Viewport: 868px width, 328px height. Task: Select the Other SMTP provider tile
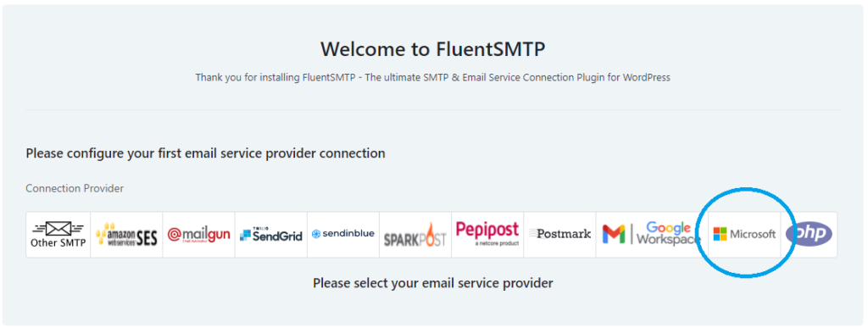pyautogui.click(x=58, y=235)
